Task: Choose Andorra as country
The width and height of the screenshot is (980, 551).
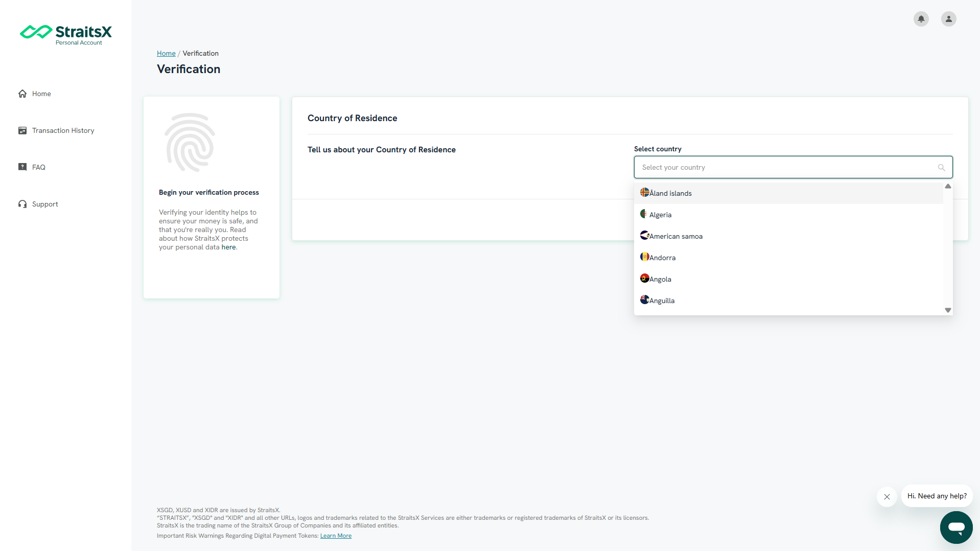Action: pyautogui.click(x=788, y=258)
